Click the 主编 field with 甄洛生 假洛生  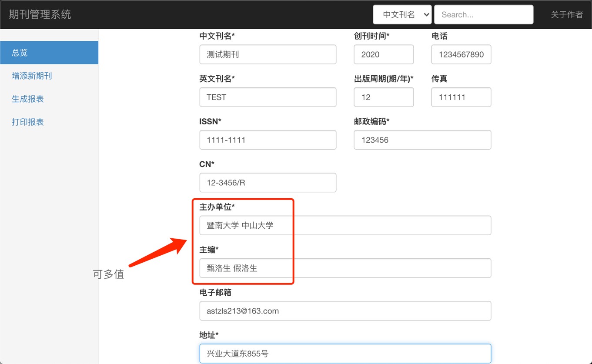(345, 268)
